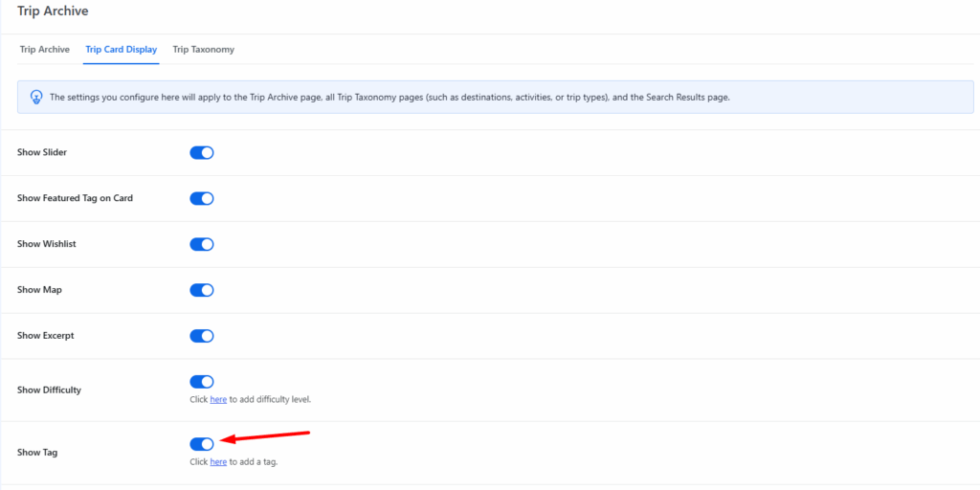
Task: Select the Trip Card Display tab
Action: [x=121, y=50]
